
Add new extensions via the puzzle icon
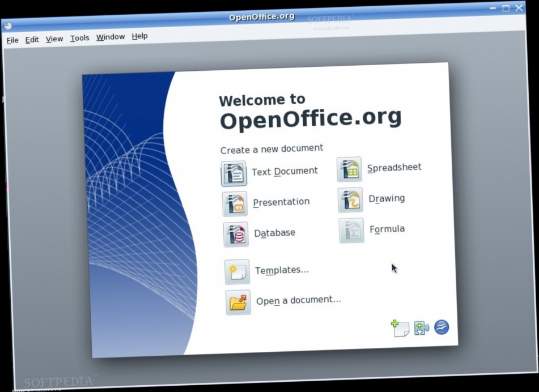(x=422, y=327)
